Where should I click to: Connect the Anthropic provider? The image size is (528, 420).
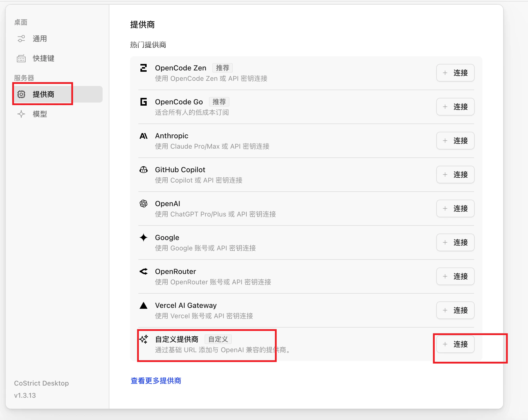[x=455, y=141]
